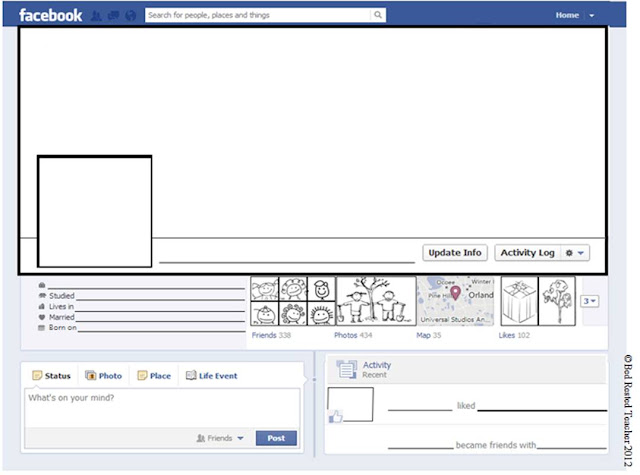Open gear settings dropdown beside Activity Log
The height and width of the screenshot is (475, 640).
tap(575, 253)
